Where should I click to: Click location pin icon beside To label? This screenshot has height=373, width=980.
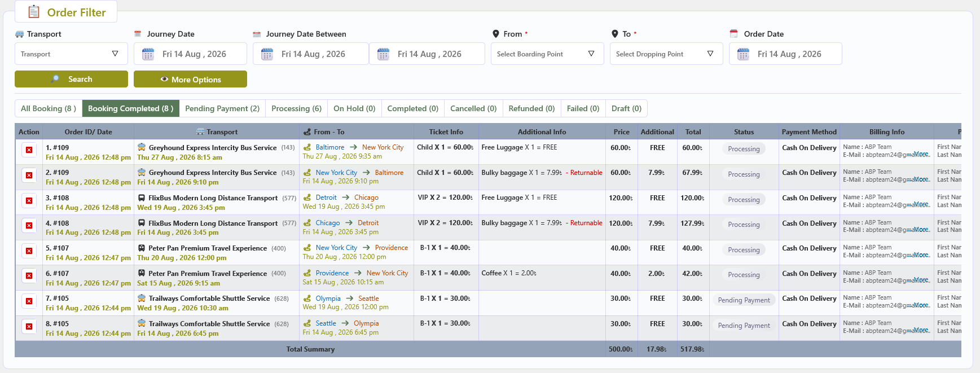point(615,34)
